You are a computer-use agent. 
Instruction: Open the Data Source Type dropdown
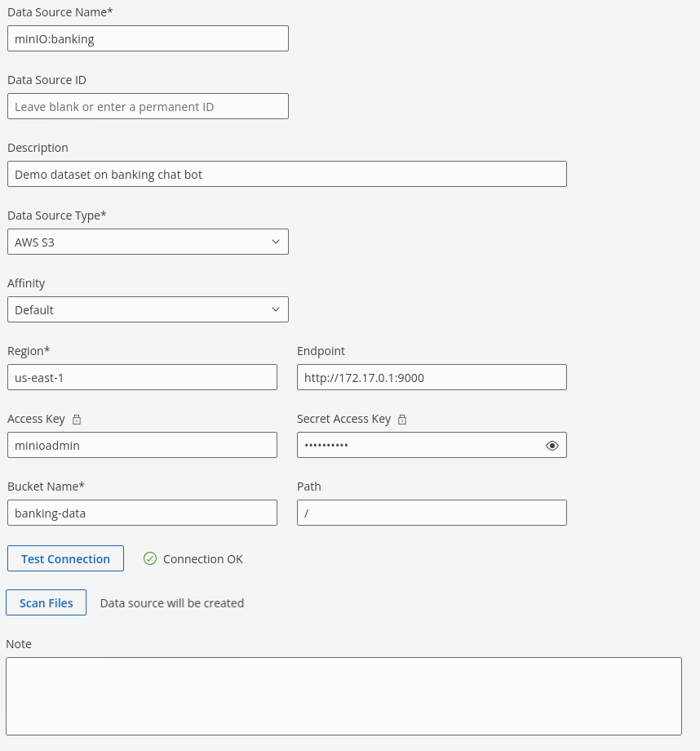147,242
